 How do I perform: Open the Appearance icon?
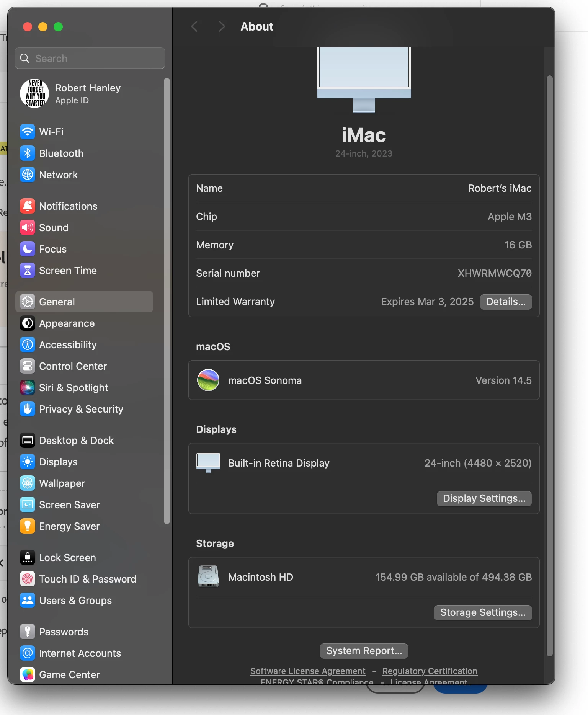pos(28,323)
